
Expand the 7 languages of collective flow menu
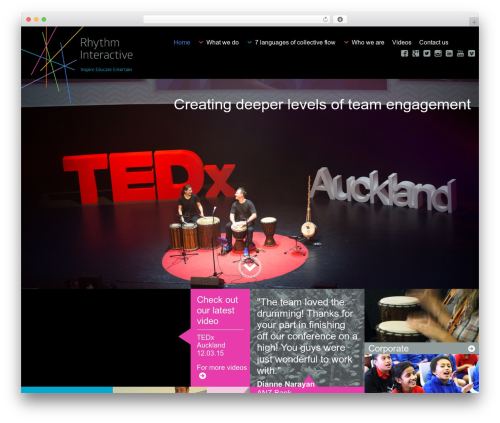292,42
